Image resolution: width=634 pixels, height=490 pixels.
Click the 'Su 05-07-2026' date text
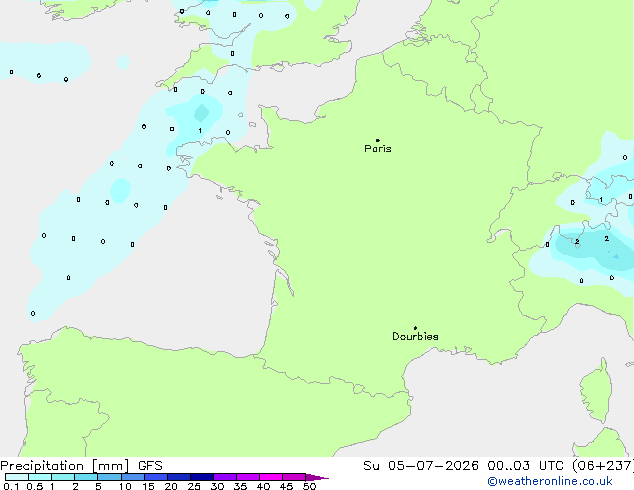(421, 466)
